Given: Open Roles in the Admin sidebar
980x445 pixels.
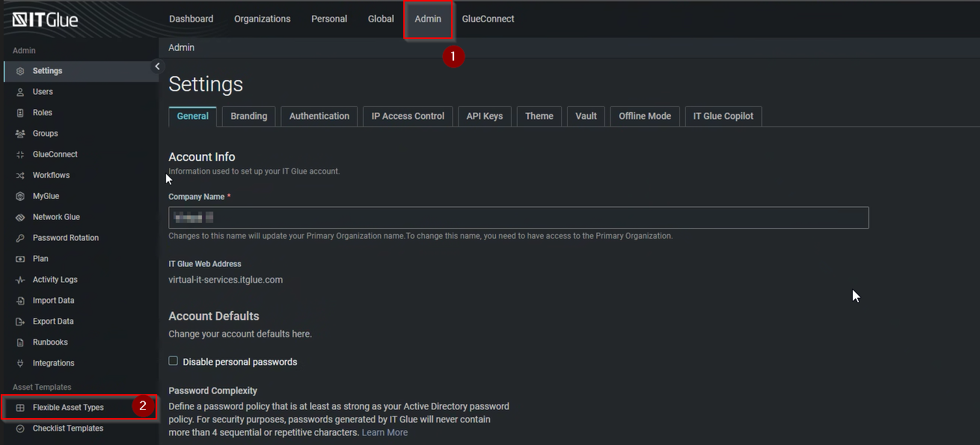Looking at the screenshot, I should coord(81,113).
